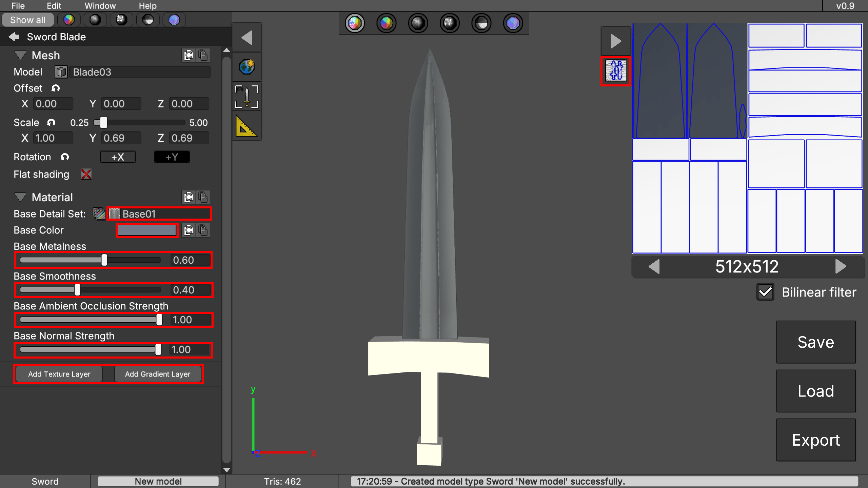Toggle the +Y rotation button
868x488 pixels.
pyautogui.click(x=172, y=157)
